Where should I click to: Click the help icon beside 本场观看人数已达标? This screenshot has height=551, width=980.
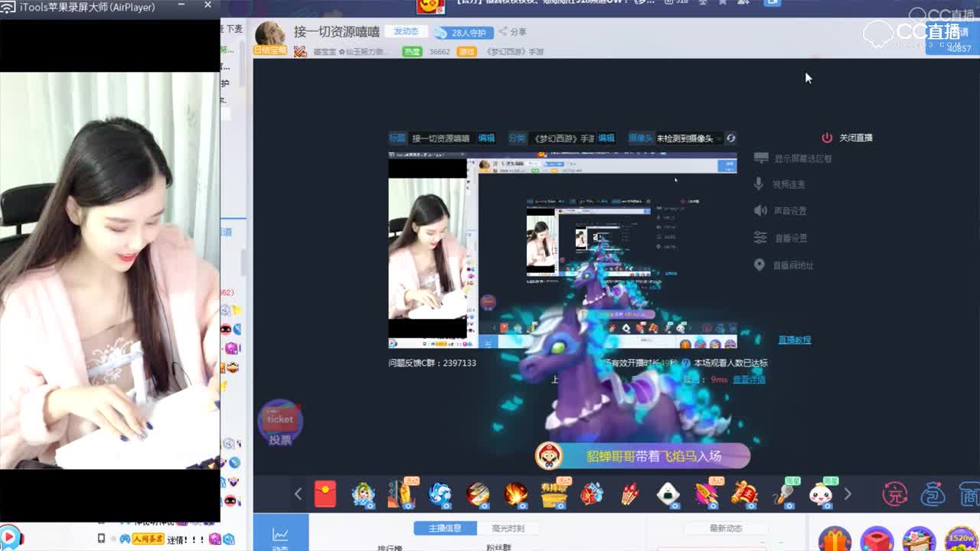[687, 364]
